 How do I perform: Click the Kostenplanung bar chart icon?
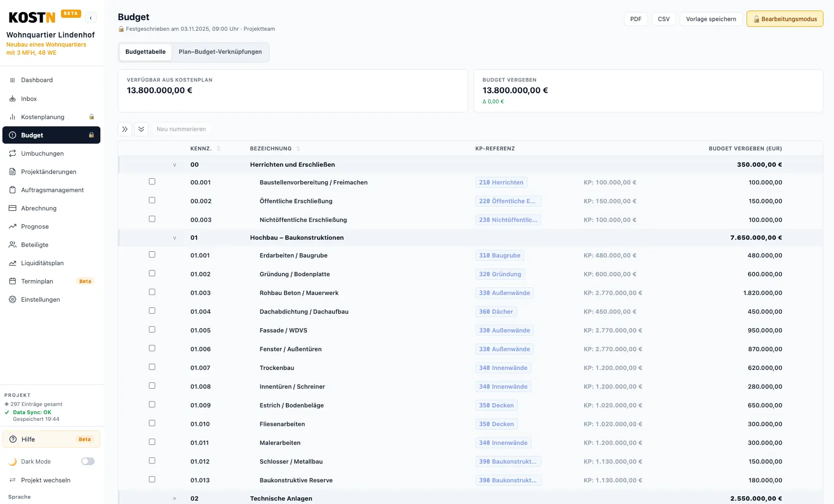12,117
